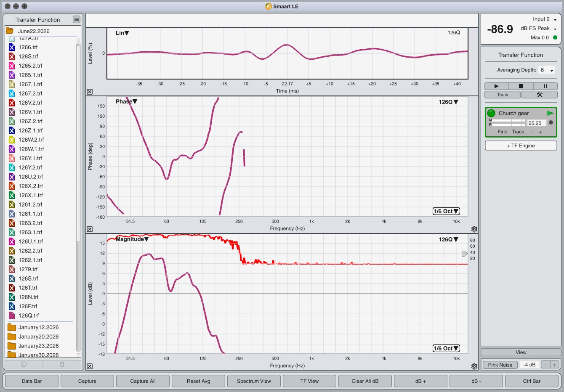Open the Averaging Depth dropdown
Screen dimensions: 564x392
(x=547, y=70)
